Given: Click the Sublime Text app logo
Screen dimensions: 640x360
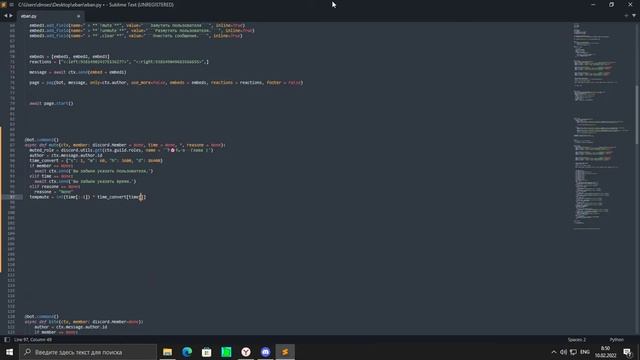Looking at the screenshot, I should click(x=4, y=4).
